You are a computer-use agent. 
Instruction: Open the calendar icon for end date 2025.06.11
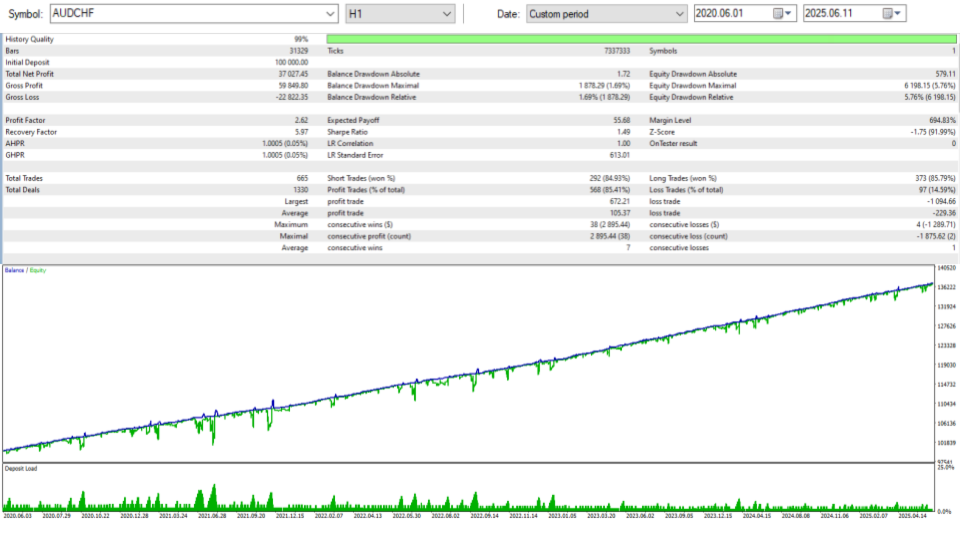887,13
